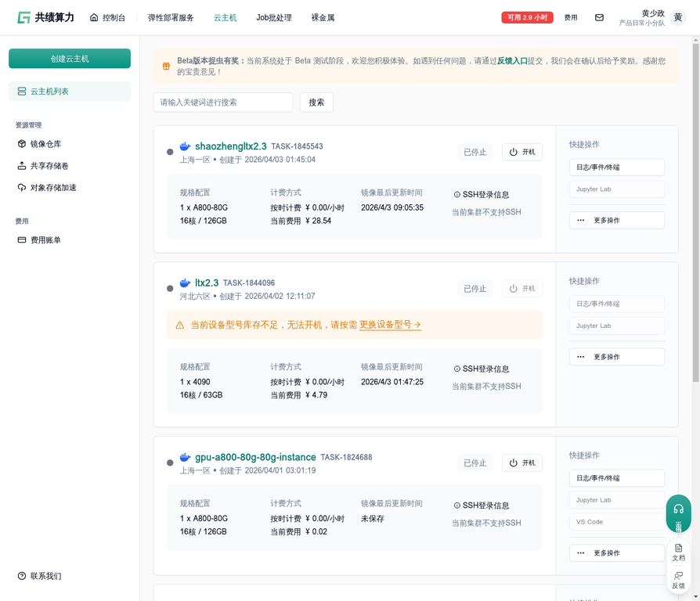Follow the 更换设备型号 link

[390, 325]
